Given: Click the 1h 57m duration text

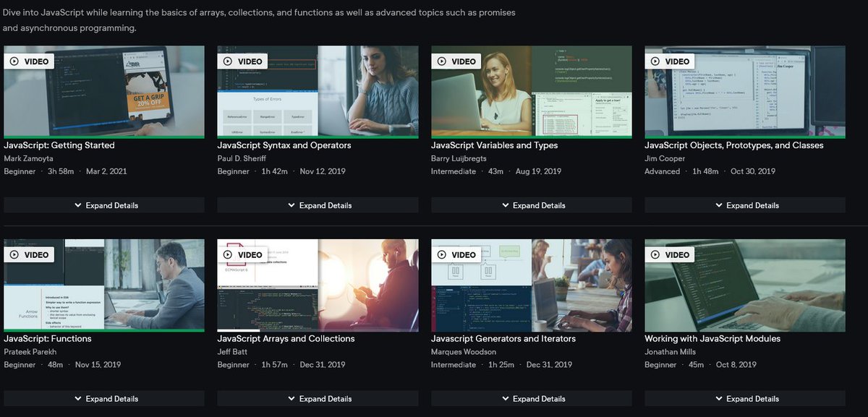Looking at the screenshot, I should (x=273, y=365).
